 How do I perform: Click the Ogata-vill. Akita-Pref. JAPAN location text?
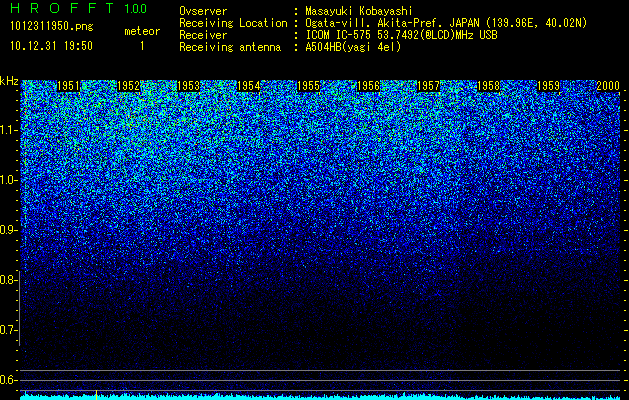(446, 23)
